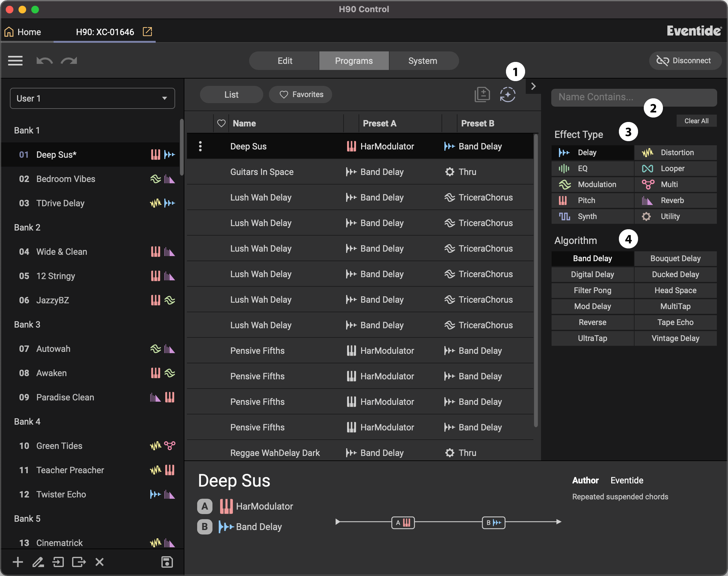Click the import icon in bottom toolbar

(x=58, y=562)
